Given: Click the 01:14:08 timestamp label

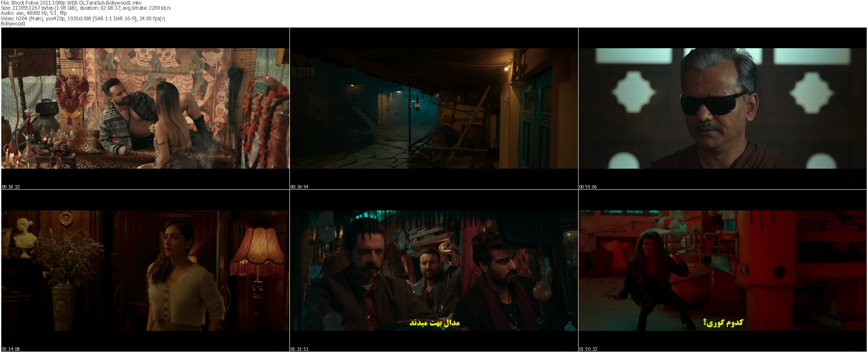Looking at the screenshot, I should coord(11,349).
